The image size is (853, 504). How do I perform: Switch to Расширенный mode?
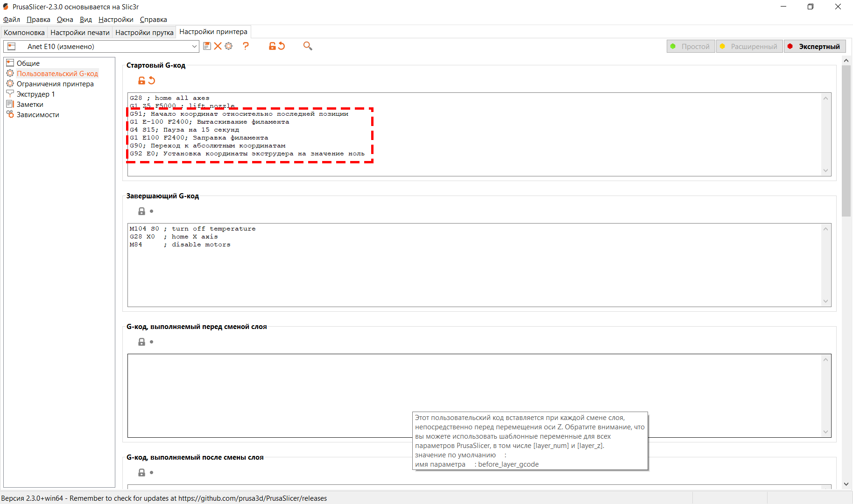pos(749,46)
